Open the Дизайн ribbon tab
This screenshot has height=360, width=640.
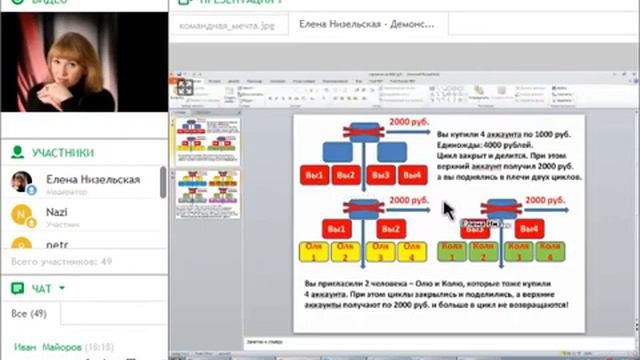(233, 82)
